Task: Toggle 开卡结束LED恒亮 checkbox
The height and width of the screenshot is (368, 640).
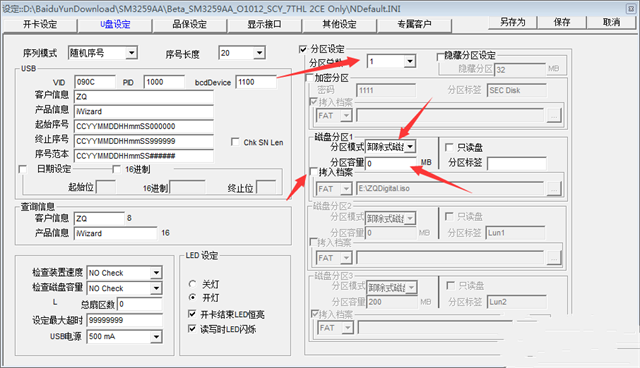Action: [x=192, y=314]
